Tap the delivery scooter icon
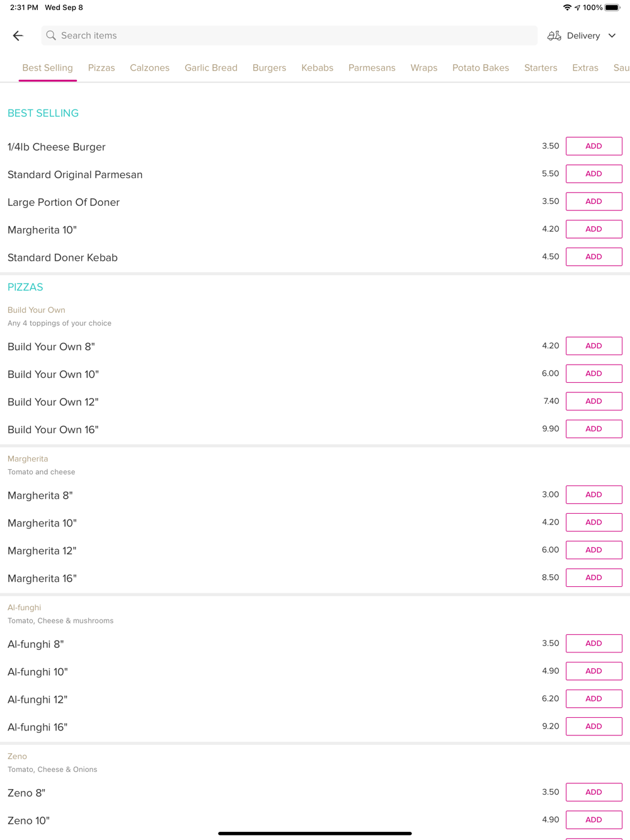The image size is (630, 840). pyautogui.click(x=554, y=36)
